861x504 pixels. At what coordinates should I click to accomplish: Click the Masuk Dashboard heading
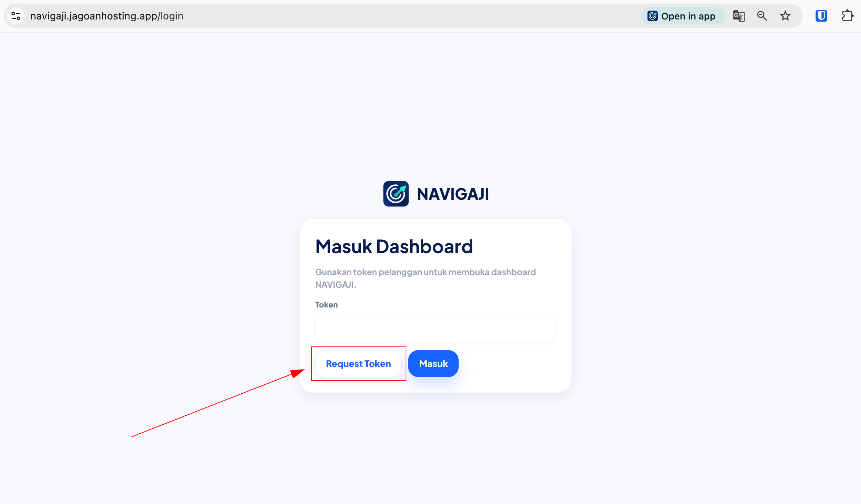(394, 247)
